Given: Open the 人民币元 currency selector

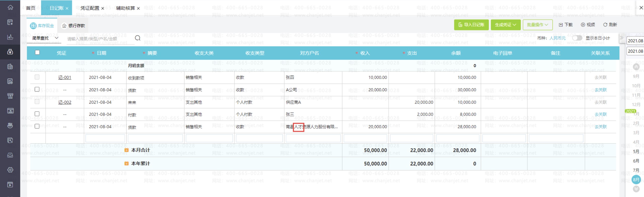Looking at the screenshot, I should pyautogui.click(x=557, y=38).
